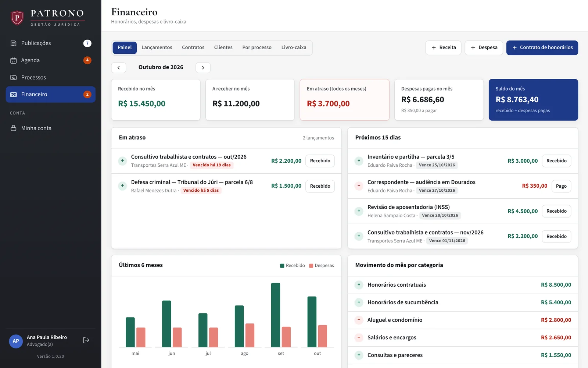The height and width of the screenshot is (368, 588).
Task: Open the Livro-caixa tab
Action: coord(294,48)
